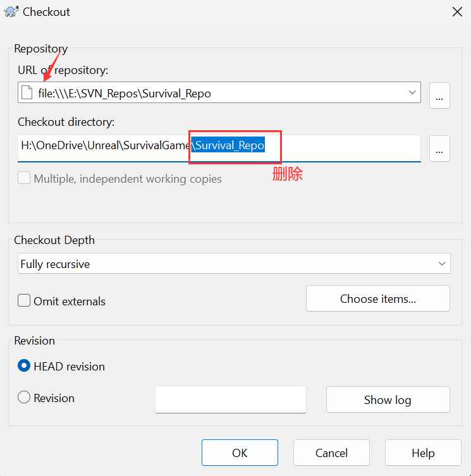Cancel the checkout dialog
Viewport: 471px width, 476px height.
[x=331, y=453]
